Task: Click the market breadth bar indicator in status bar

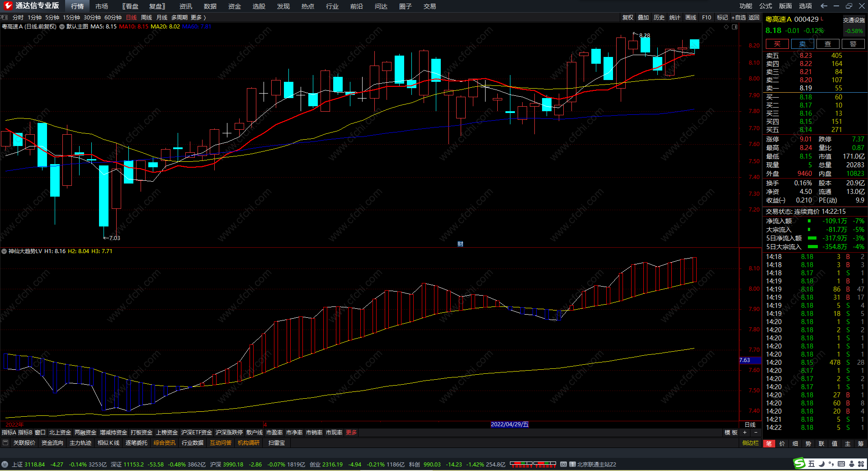Action: click(x=533, y=464)
